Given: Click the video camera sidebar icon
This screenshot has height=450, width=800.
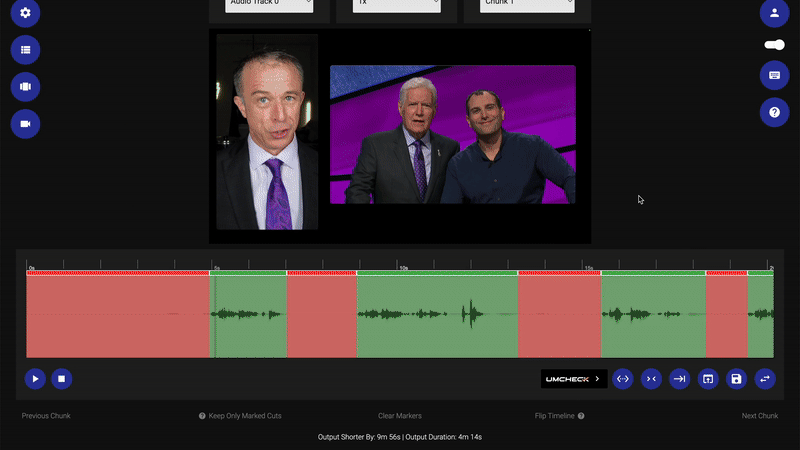Looking at the screenshot, I should [25, 124].
